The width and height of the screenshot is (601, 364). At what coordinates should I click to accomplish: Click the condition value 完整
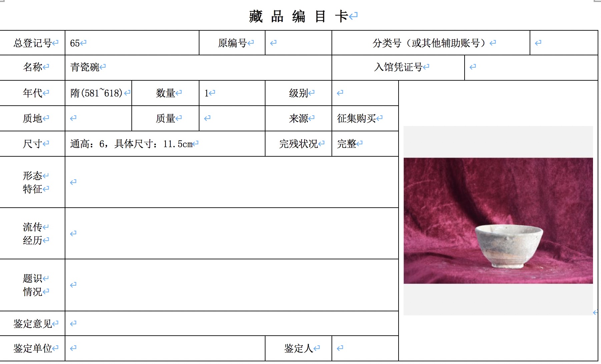[347, 144]
